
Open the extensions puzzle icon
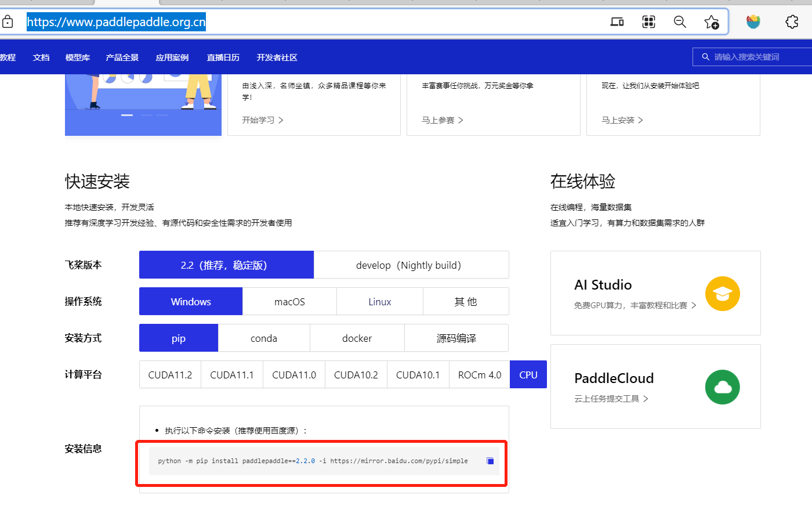coord(792,22)
